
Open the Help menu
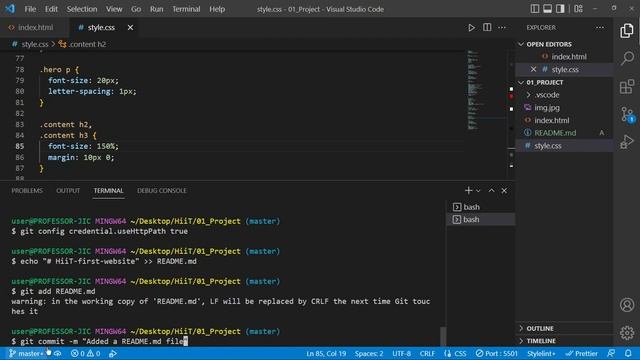pyautogui.click(x=217, y=9)
